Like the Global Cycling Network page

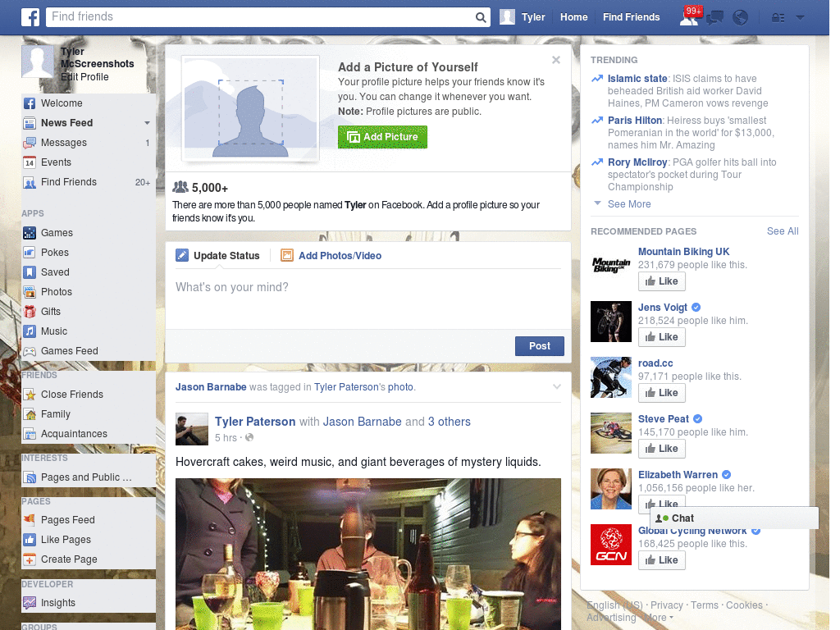(x=662, y=560)
